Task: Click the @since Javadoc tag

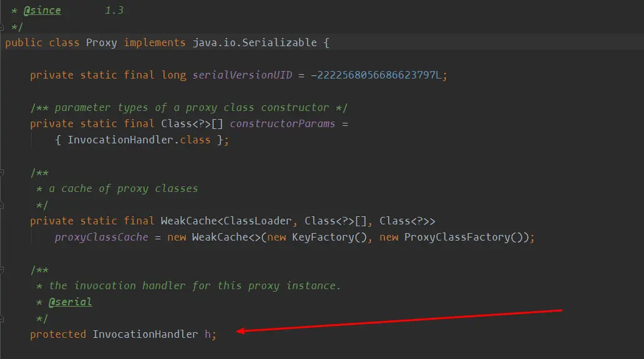Action: (42, 10)
